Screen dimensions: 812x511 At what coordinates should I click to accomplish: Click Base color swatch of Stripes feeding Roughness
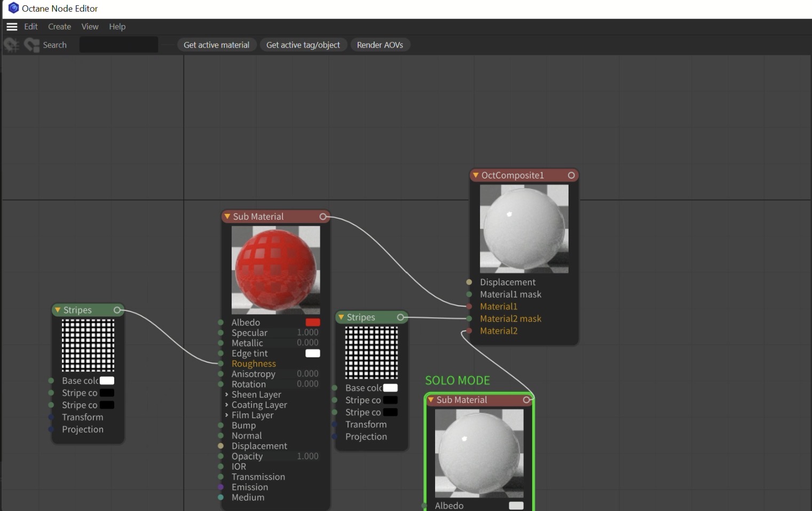(107, 380)
